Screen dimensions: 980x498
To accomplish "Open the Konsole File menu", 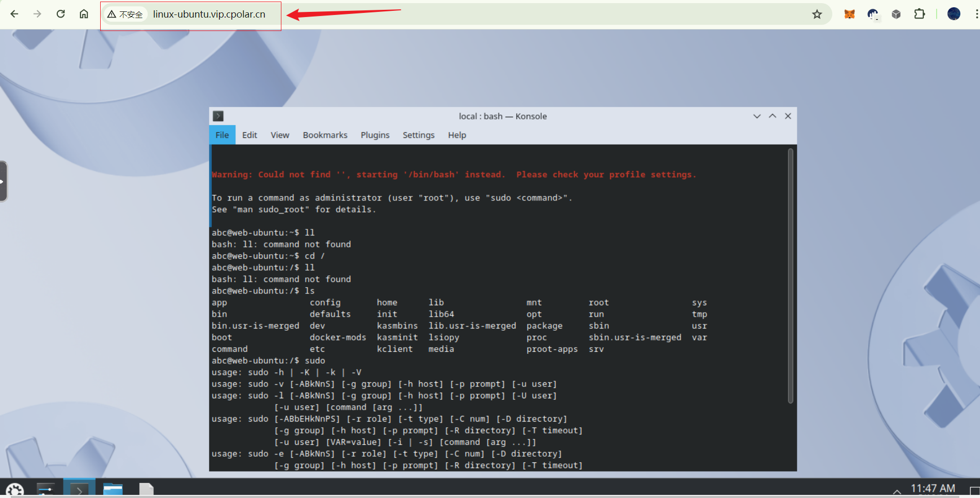I will pos(222,135).
